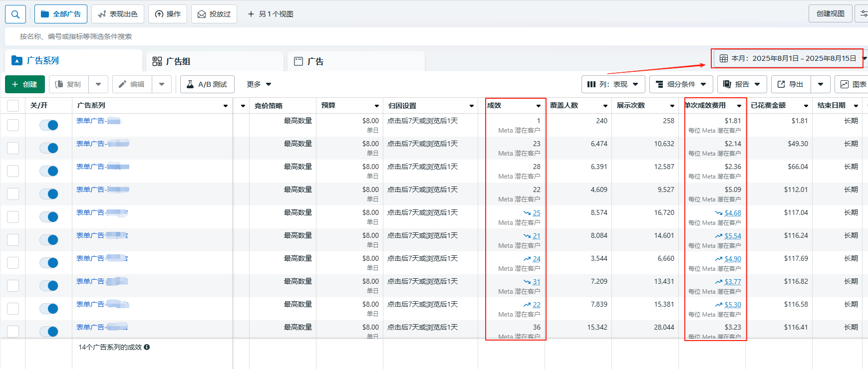Select the 广告组 tab
This screenshot has width=868, height=369.
coord(215,61)
